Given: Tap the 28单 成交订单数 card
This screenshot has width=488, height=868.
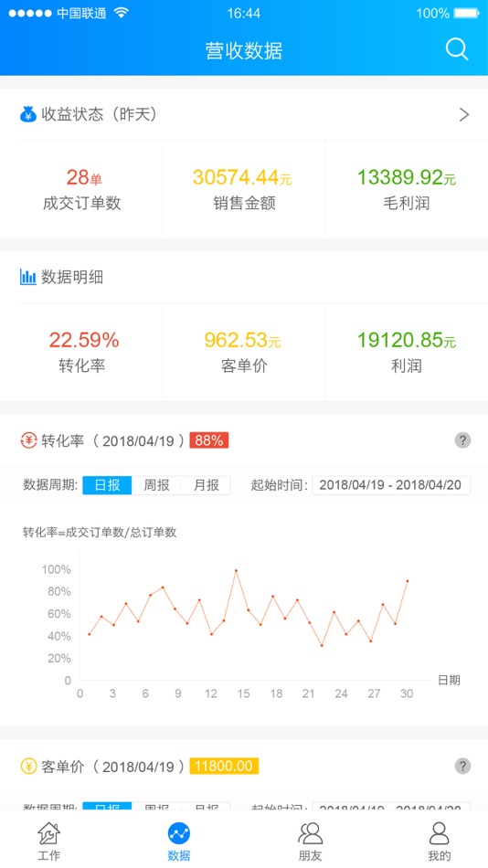Looking at the screenshot, I should [x=81, y=189].
